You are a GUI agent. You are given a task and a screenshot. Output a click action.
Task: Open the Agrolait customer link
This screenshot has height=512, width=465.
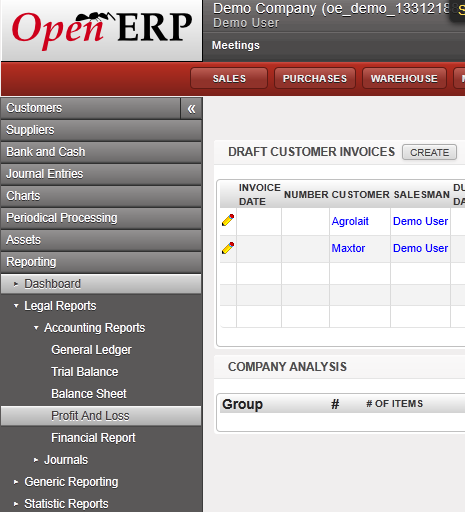click(x=350, y=221)
